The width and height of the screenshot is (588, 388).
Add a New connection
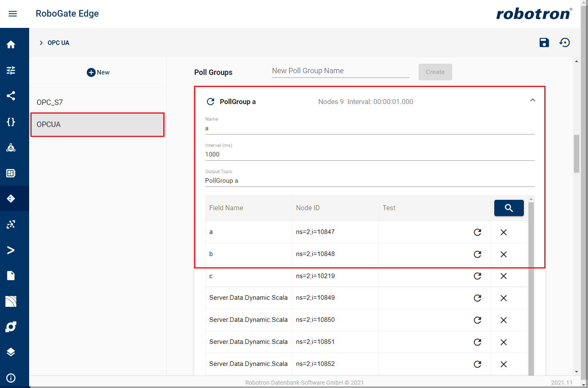[98, 72]
